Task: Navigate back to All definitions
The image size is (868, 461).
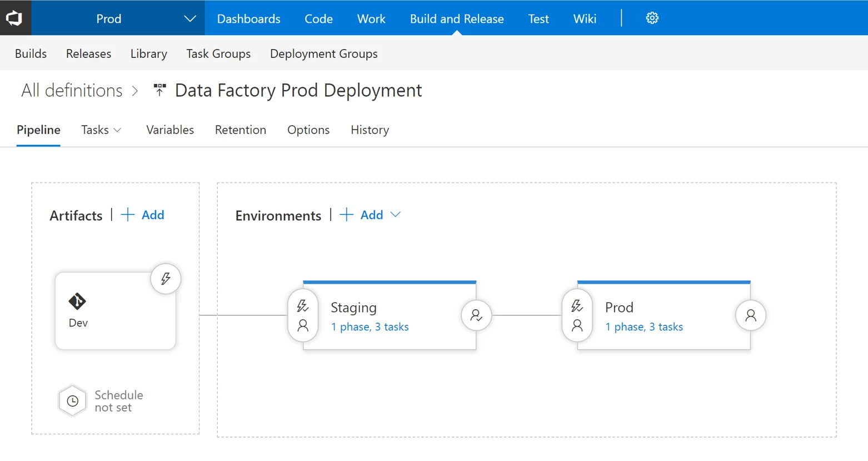Action: pyautogui.click(x=72, y=90)
